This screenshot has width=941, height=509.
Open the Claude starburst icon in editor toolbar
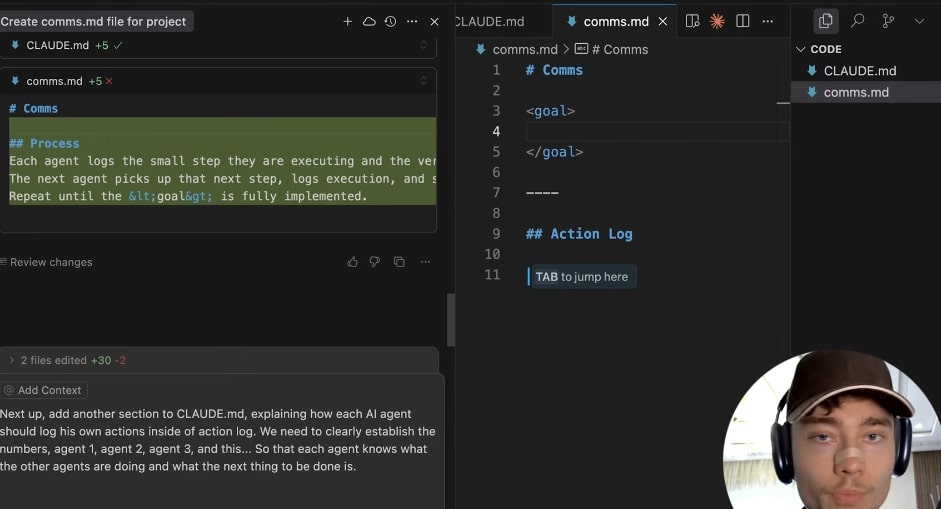pos(717,21)
